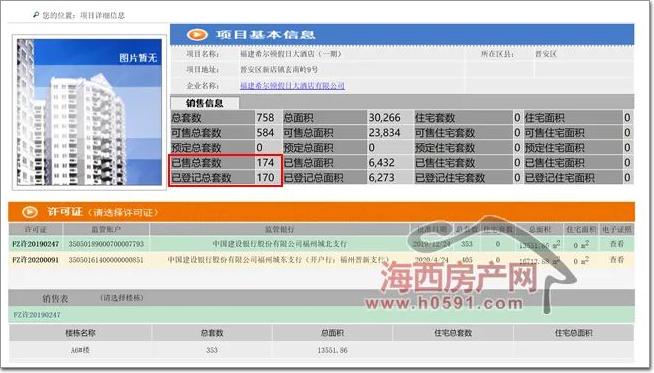The width and height of the screenshot is (654, 373).
Task: Click the play icon beside 项目基本信息
Action: click(197, 35)
